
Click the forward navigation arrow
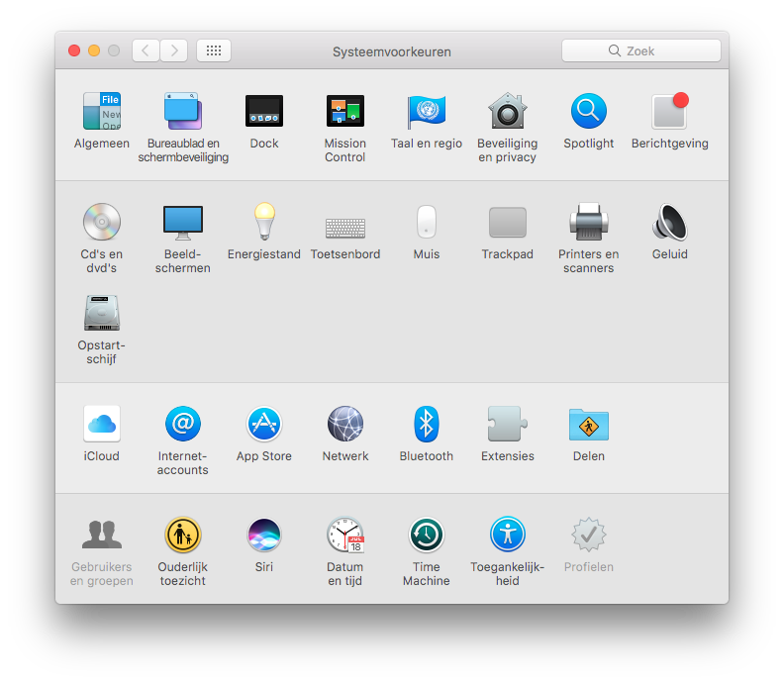coord(174,50)
